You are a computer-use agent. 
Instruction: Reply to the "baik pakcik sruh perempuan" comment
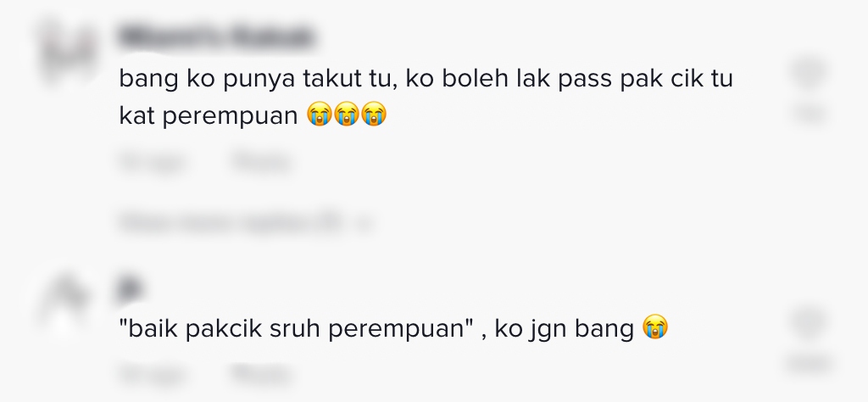tap(261, 374)
